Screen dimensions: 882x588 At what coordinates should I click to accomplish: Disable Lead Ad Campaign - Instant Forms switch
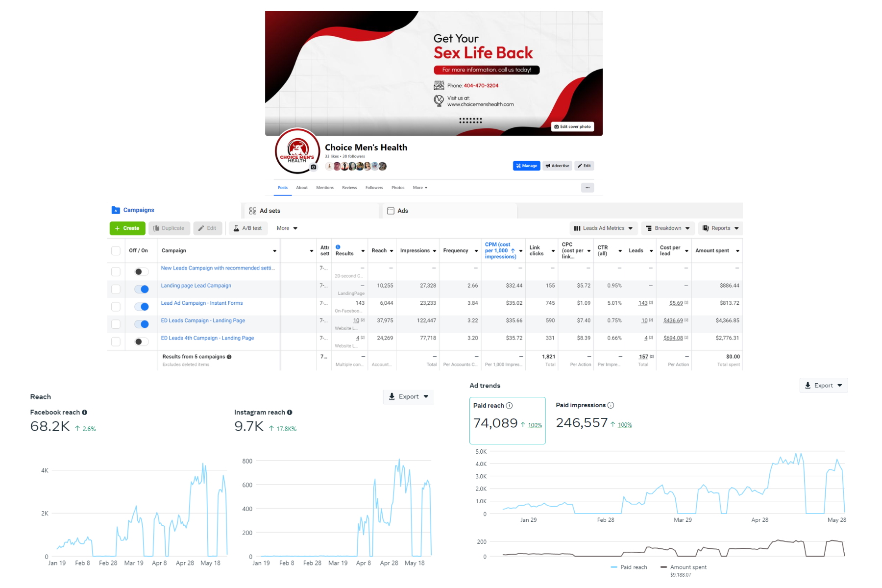coord(142,307)
